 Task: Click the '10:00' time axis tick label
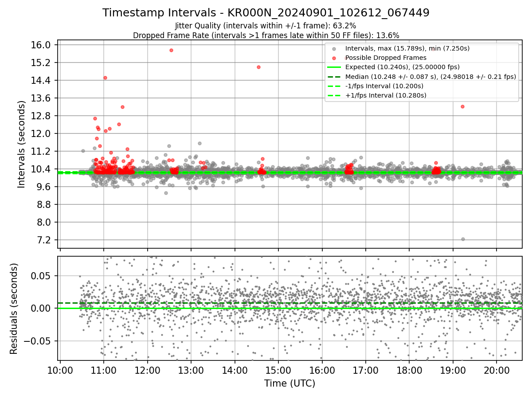(60, 370)
